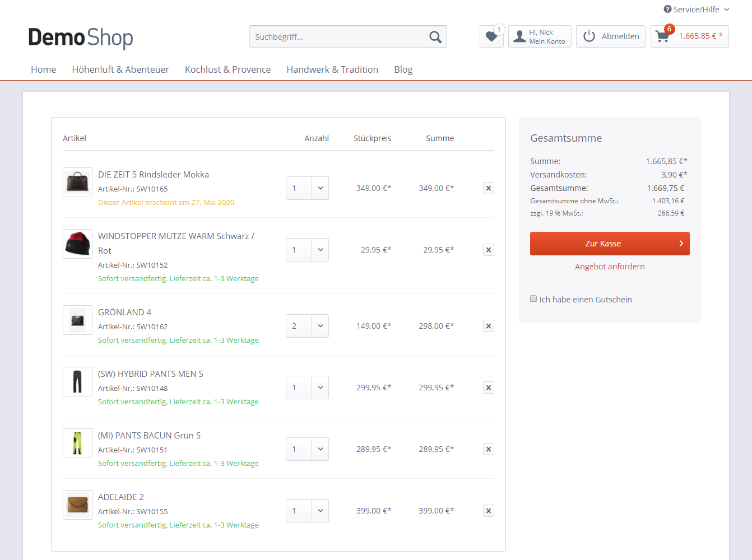Proceed with Zur Kasse button
This screenshot has width=752, height=560.
tap(610, 244)
